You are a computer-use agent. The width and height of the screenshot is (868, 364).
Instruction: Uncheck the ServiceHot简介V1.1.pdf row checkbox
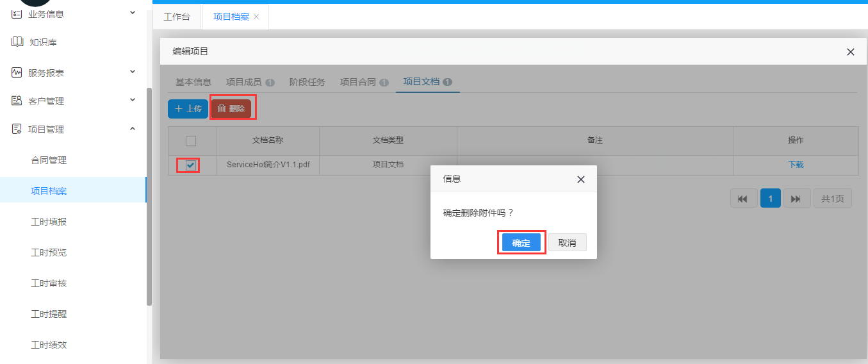(190, 165)
